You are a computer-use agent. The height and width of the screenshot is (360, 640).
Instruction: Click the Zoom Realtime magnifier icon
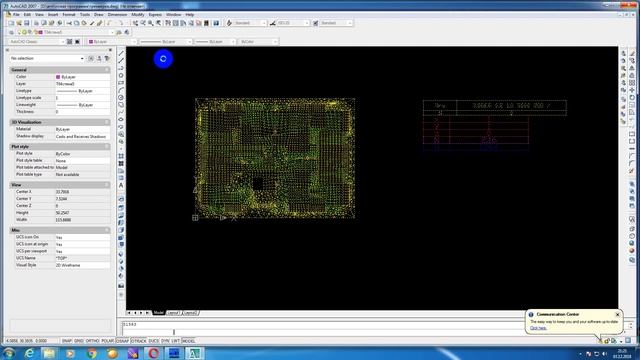(x=143, y=23)
